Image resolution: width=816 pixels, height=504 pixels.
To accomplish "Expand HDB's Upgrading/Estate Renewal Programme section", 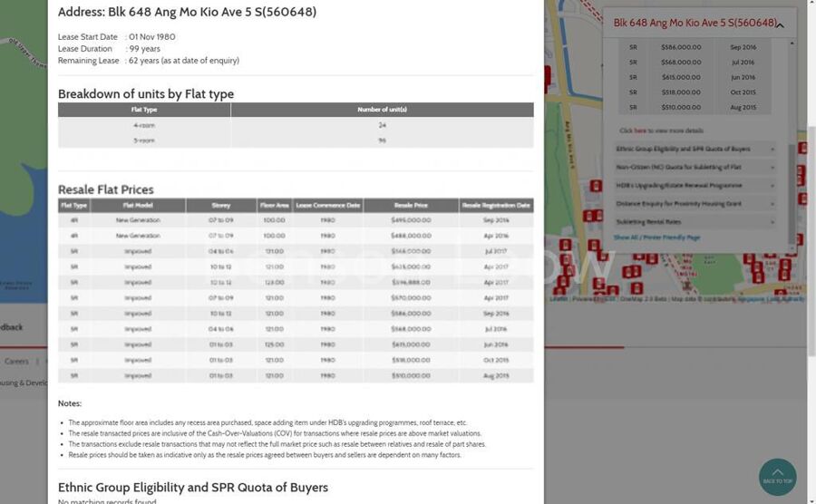I will (x=695, y=185).
